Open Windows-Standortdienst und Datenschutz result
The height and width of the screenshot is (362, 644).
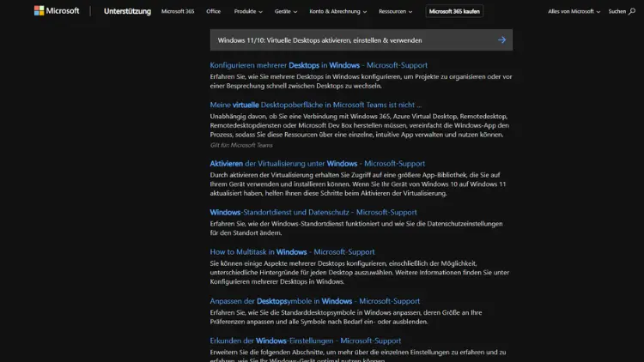[313, 212]
